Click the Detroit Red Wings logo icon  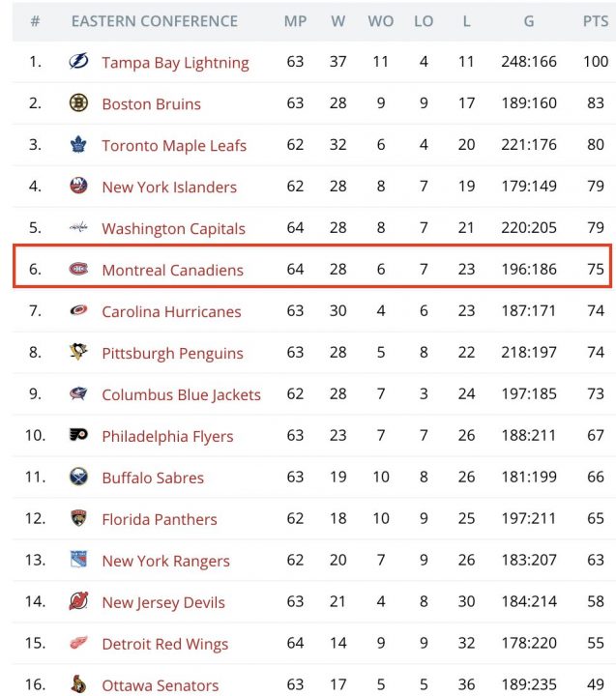78,644
